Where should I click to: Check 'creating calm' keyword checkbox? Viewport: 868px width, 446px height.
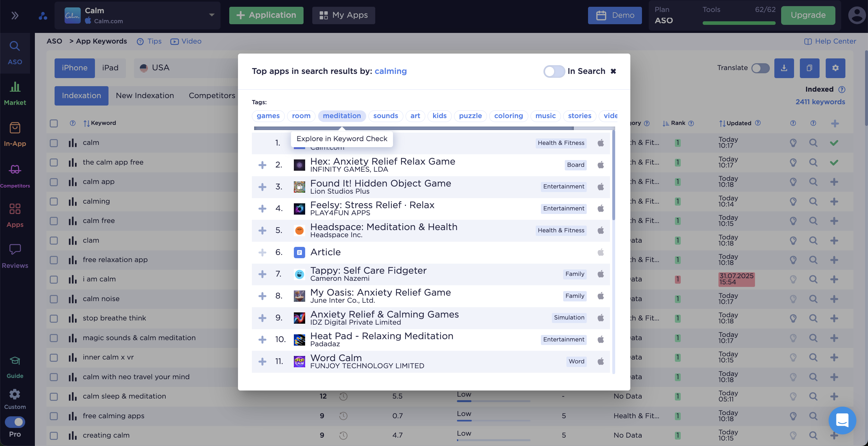point(54,436)
